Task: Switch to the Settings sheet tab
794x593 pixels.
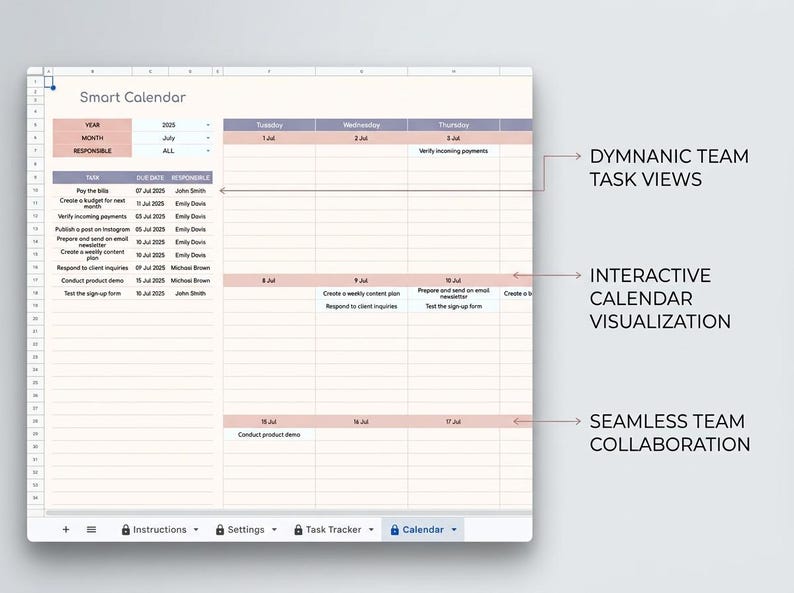Action: (246, 529)
